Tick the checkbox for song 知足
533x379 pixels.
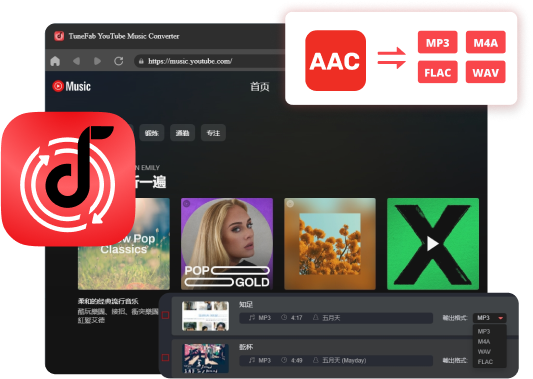(x=166, y=315)
